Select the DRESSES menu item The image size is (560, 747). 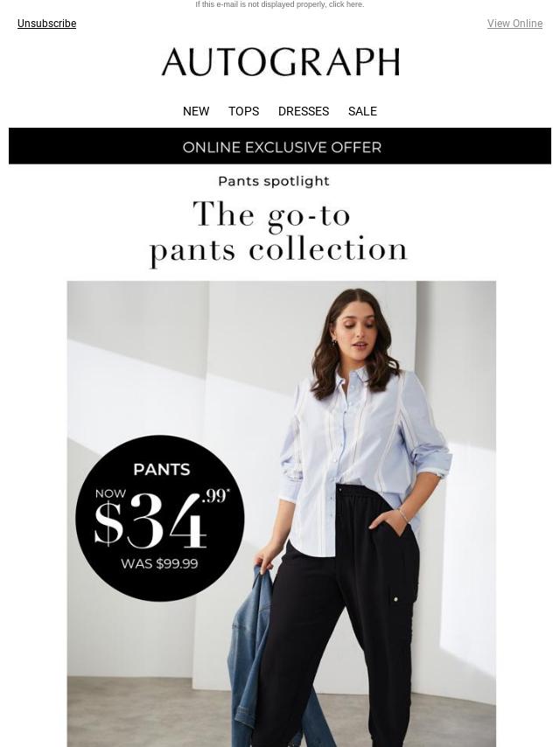(304, 111)
